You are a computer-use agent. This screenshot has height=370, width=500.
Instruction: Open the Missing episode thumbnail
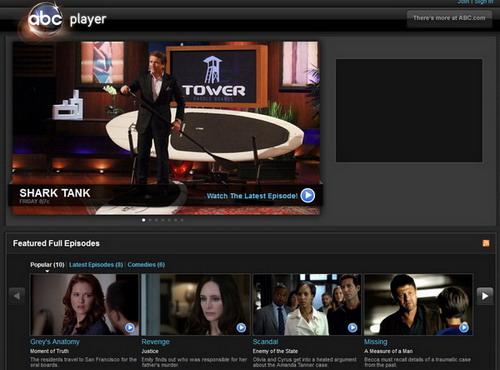tap(418, 305)
